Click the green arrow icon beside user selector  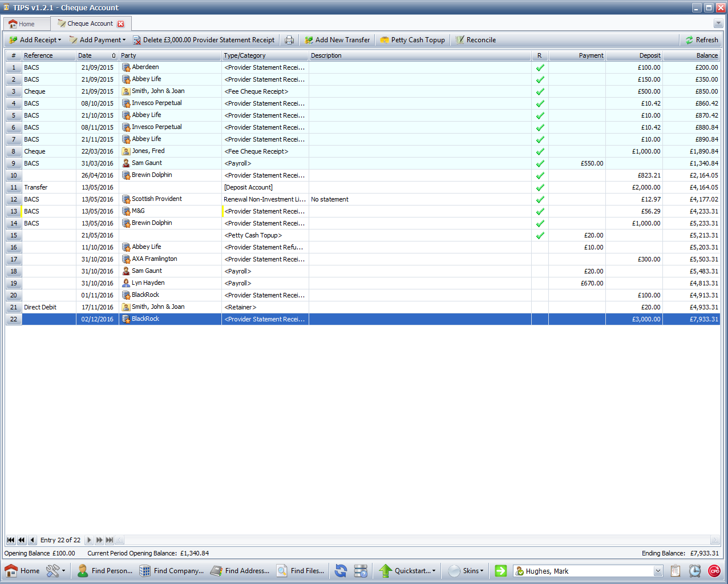coord(500,571)
